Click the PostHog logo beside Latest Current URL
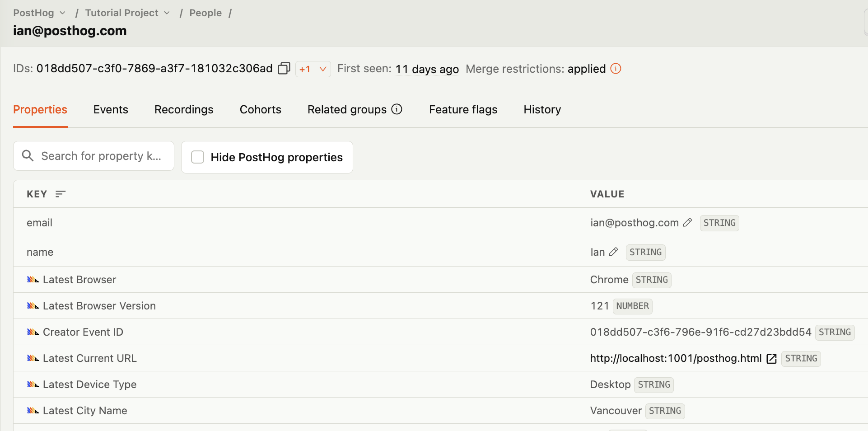The width and height of the screenshot is (868, 431). pyautogui.click(x=33, y=358)
